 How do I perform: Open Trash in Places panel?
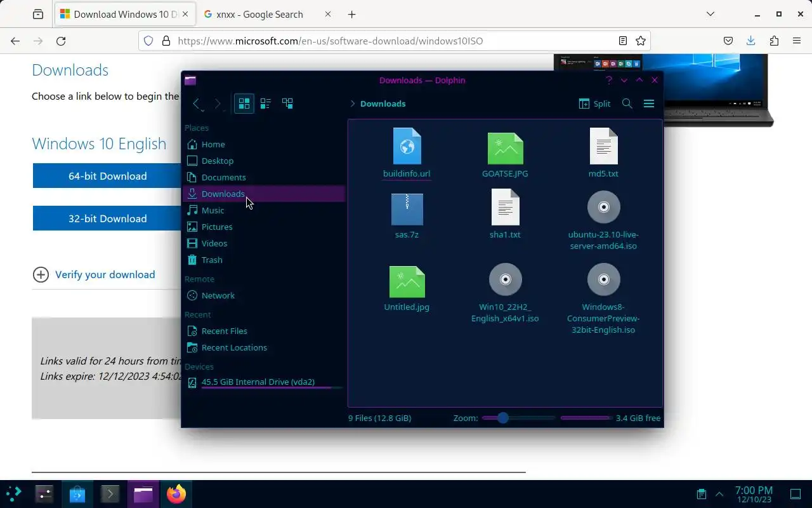(x=263, y=260)
